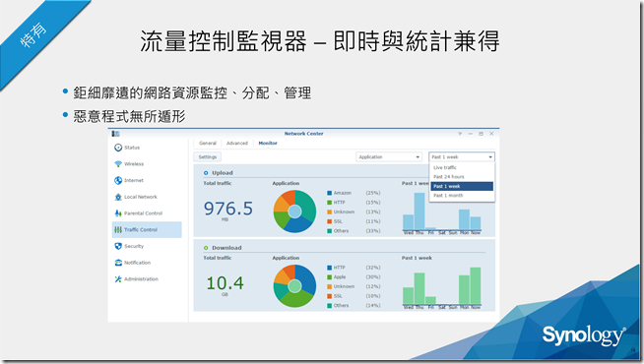
Task: Click the Upload application pie chart
Action: tap(294, 212)
